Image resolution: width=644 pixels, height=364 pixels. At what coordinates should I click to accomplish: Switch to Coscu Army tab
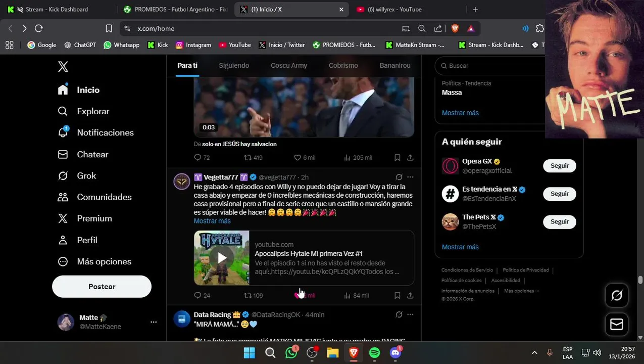coord(289,66)
